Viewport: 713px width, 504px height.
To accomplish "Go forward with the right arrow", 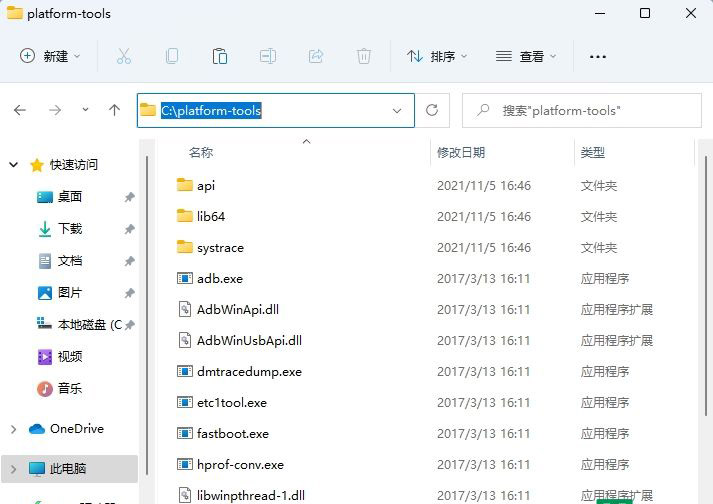I will coord(55,110).
